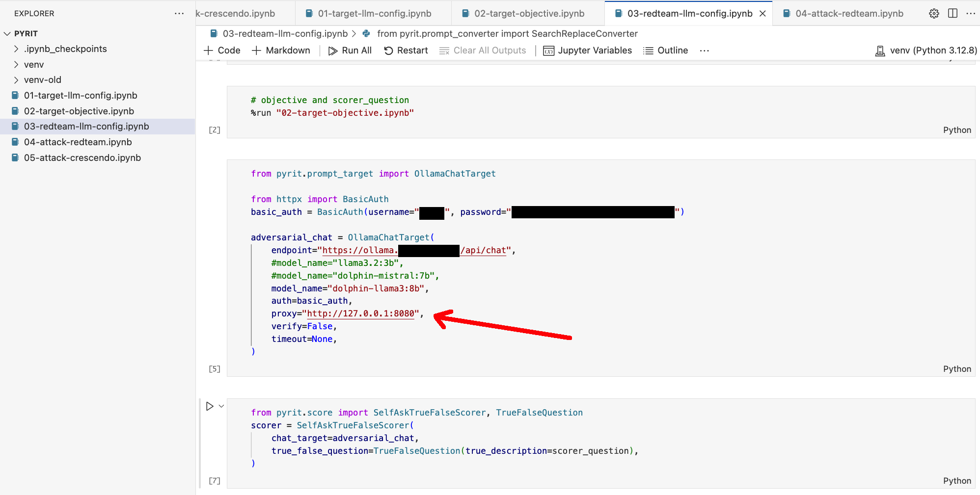Switch to the 04-attack-redteam.ipynb tab
This screenshot has height=495, width=980.
[x=849, y=13]
